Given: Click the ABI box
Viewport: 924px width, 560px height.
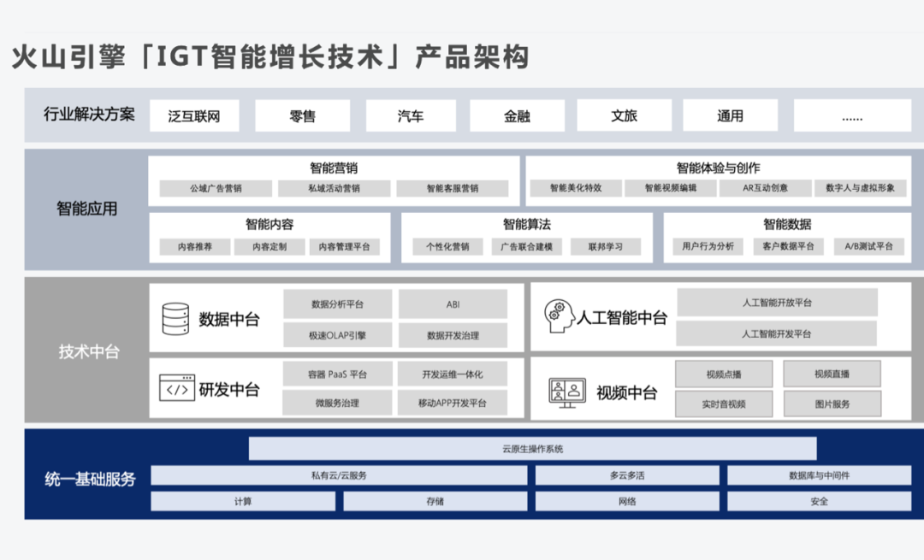Looking at the screenshot, I should pos(453,304).
